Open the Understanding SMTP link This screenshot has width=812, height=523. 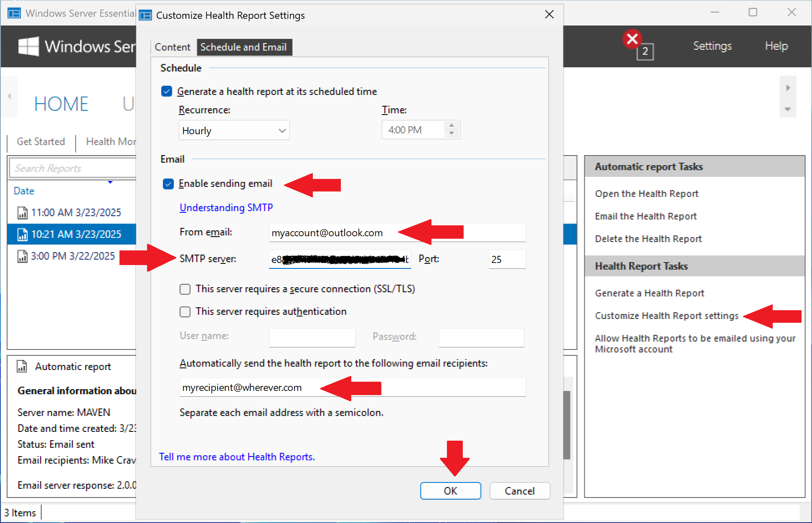[x=226, y=208]
